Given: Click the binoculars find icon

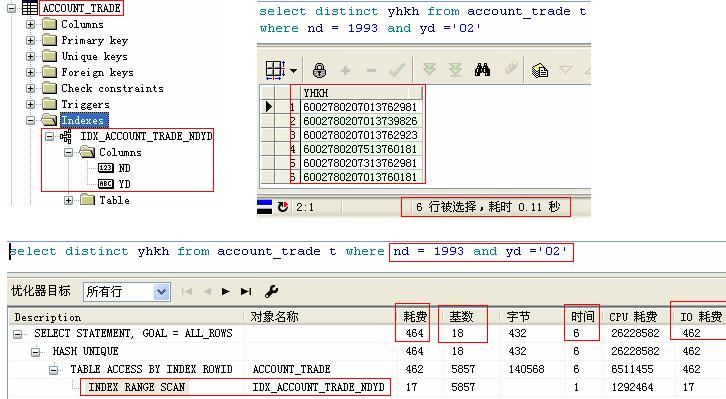Looking at the screenshot, I should click(482, 70).
